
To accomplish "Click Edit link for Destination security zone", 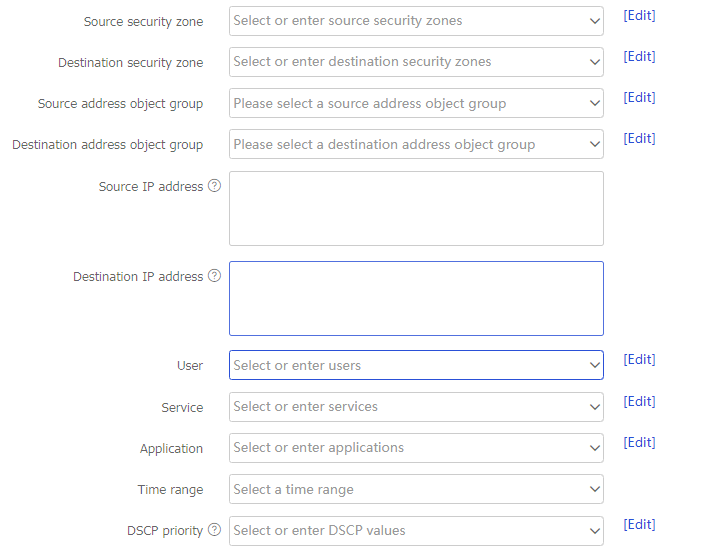I will coord(639,57).
